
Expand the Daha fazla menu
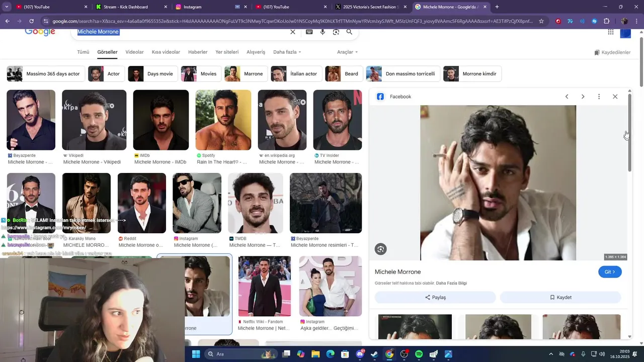point(287,52)
